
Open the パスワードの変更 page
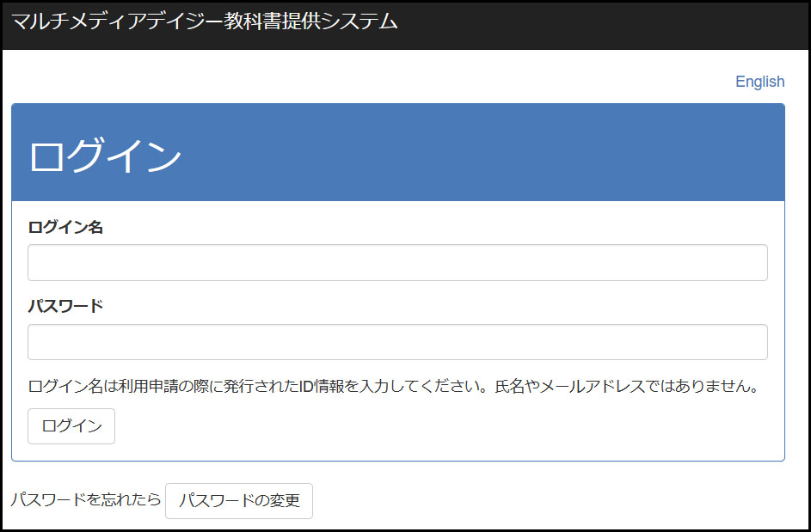tap(239, 501)
